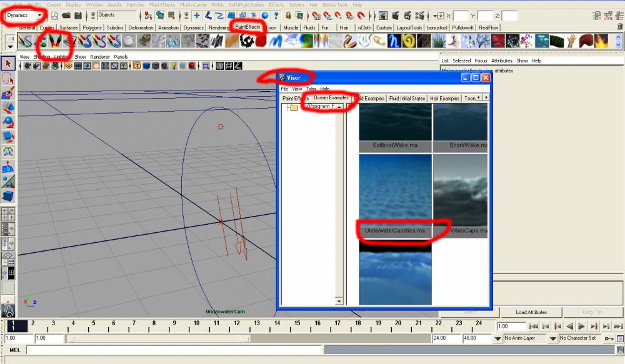Image resolution: width=625 pixels, height=364 pixels.
Task: Open the Visor window Tabs menu
Action: tap(311, 89)
